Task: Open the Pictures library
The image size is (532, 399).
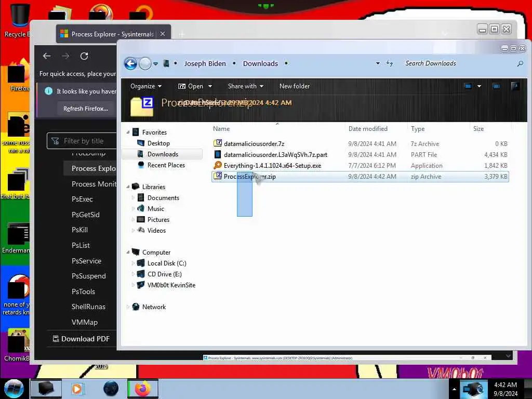Action: [x=158, y=220]
